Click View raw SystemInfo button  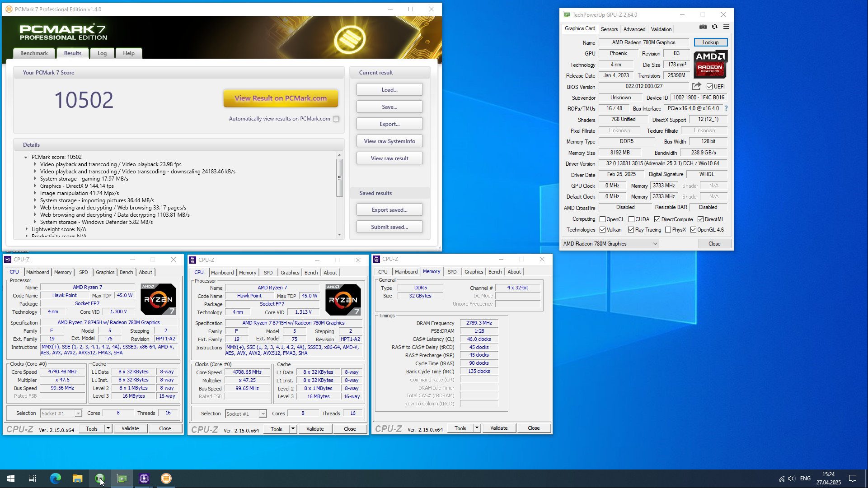[x=389, y=141]
